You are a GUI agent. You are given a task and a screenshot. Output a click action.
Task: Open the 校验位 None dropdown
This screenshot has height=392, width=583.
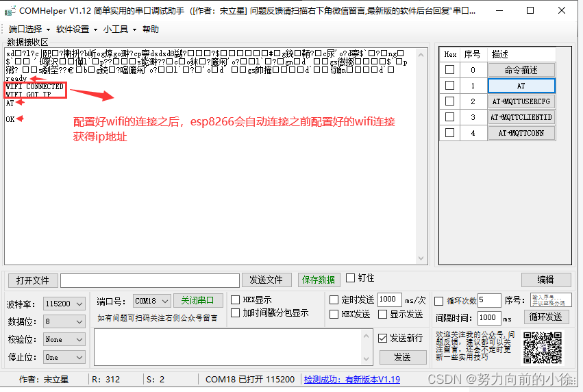click(64, 339)
